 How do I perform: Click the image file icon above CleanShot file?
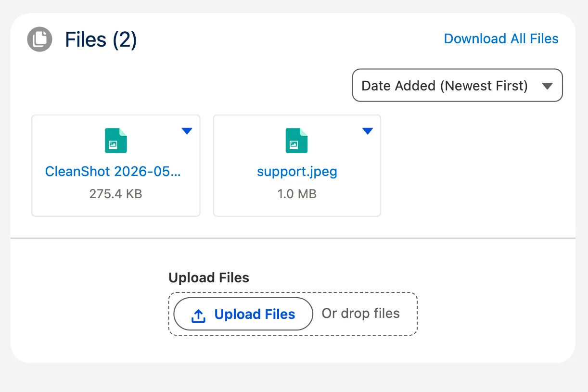(115, 140)
